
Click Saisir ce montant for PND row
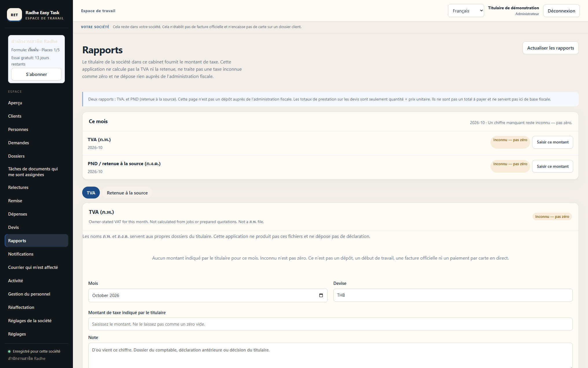click(x=552, y=166)
